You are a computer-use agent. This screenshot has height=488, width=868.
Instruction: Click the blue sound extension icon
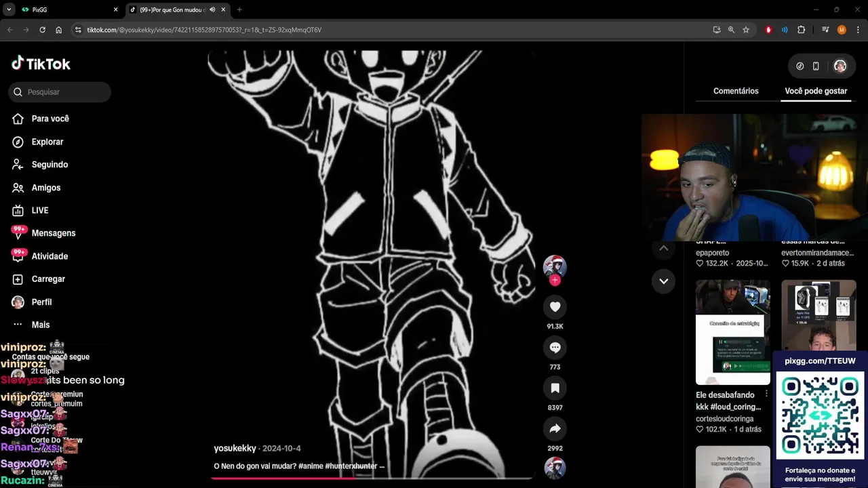pos(785,30)
